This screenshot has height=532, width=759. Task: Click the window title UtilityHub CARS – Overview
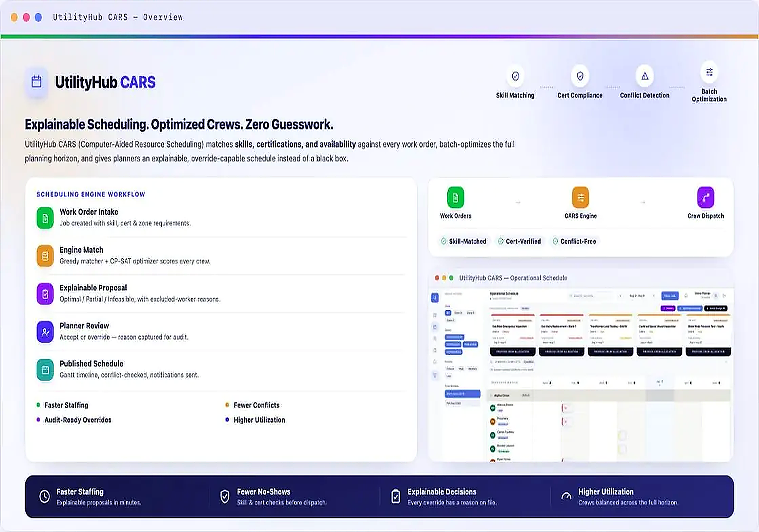tap(118, 17)
